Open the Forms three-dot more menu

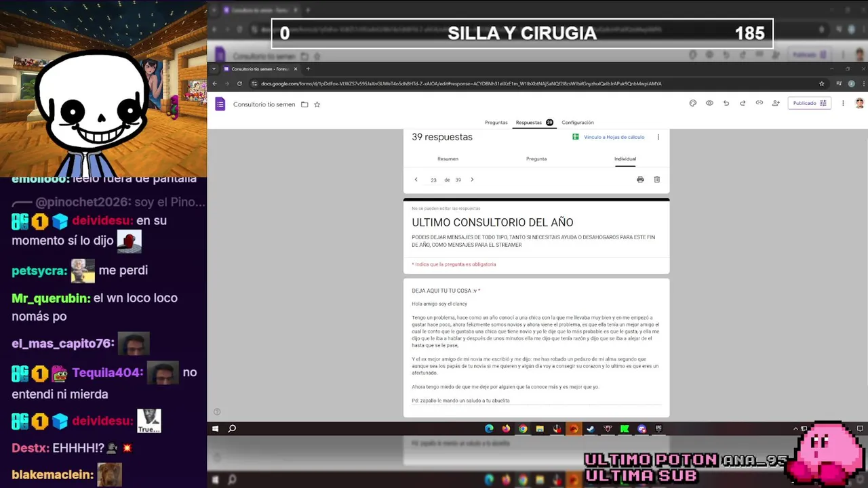[843, 103]
